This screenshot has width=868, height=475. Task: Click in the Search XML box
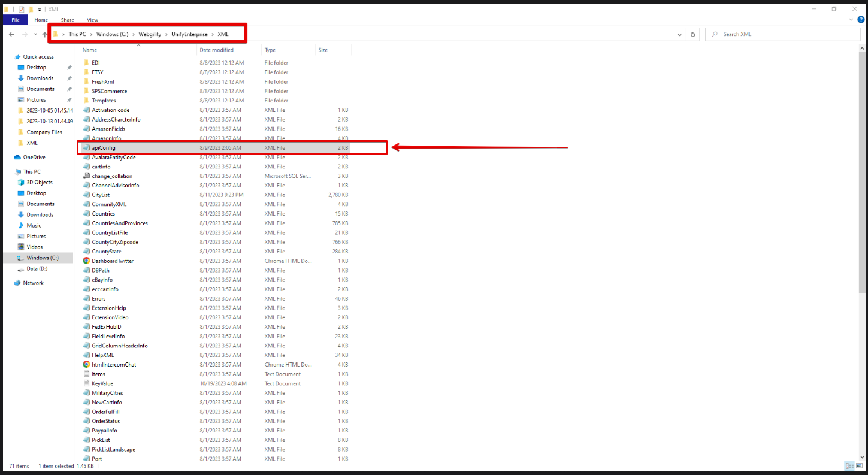point(782,34)
